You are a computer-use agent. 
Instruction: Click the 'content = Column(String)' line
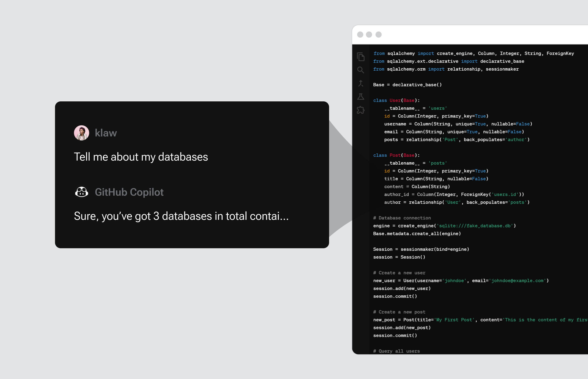point(417,187)
